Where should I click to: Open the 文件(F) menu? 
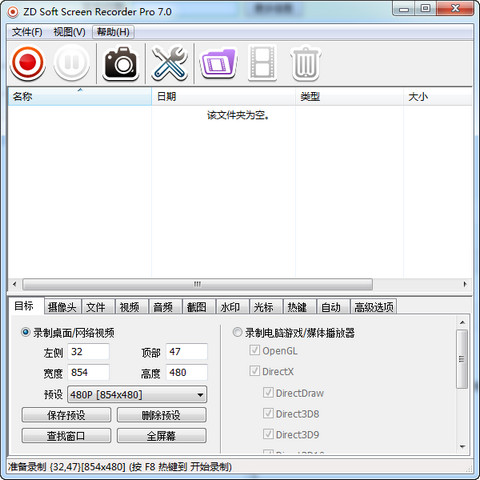27,32
